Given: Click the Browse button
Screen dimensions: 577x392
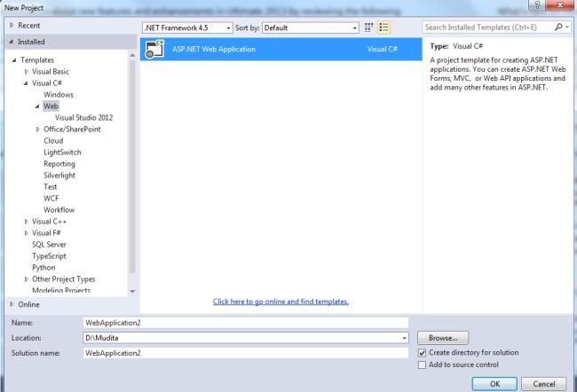Looking at the screenshot, I should pos(443,338).
